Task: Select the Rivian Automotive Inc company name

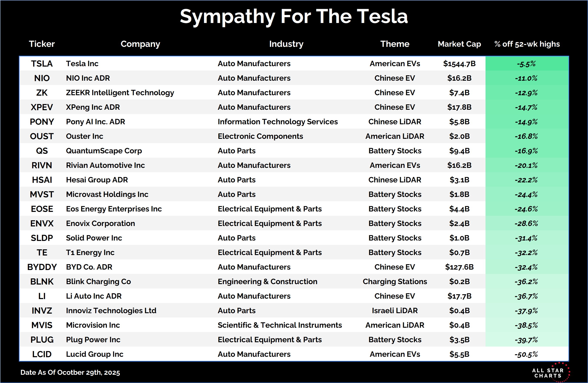Action: point(105,165)
